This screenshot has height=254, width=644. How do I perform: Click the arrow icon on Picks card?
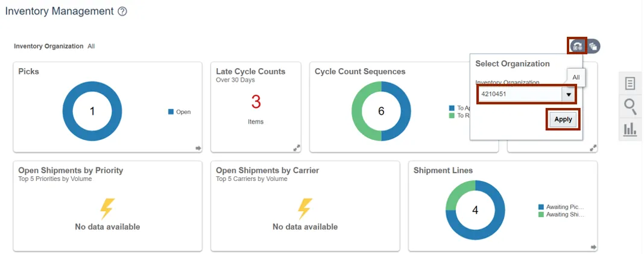tap(197, 148)
